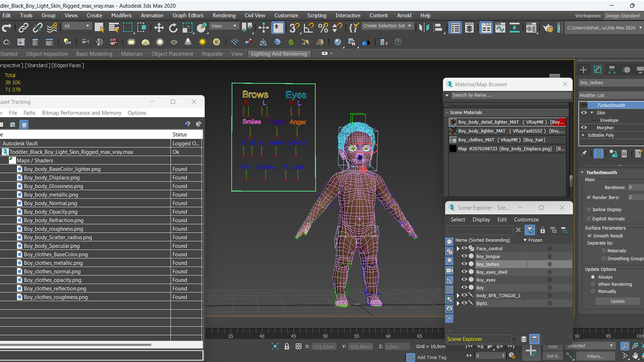Open Design Standard workspace dropdown

[623, 16]
